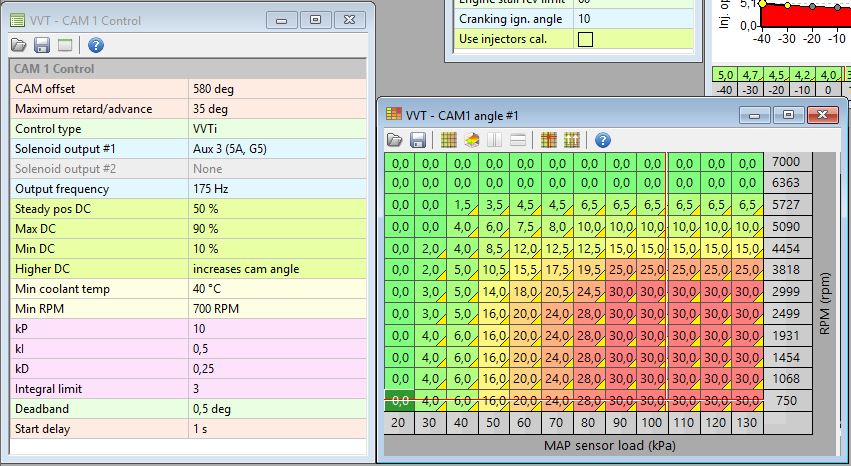This screenshot has height=466, width=851.
Task: Switch to 2D table grid view
Action: tap(449, 140)
